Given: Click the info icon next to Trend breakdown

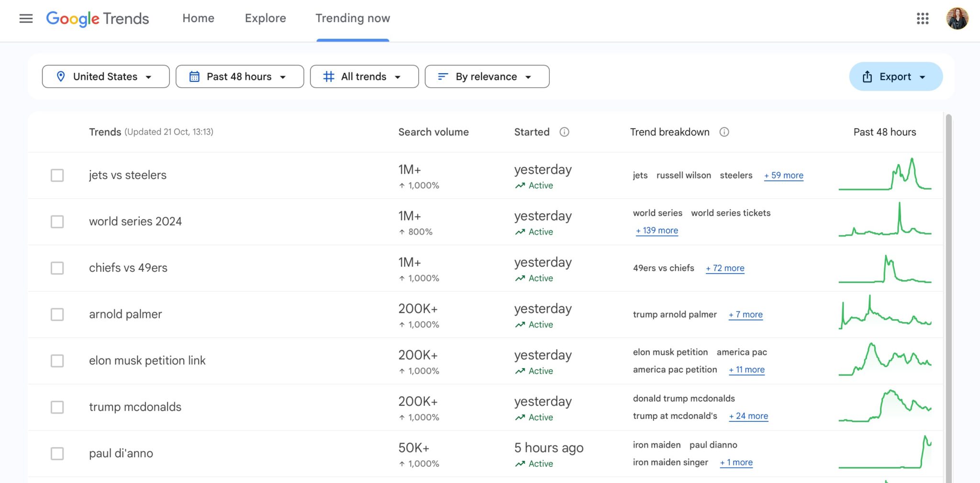Looking at the screenshot, I should pyautogui.click(x=724, y=132).
